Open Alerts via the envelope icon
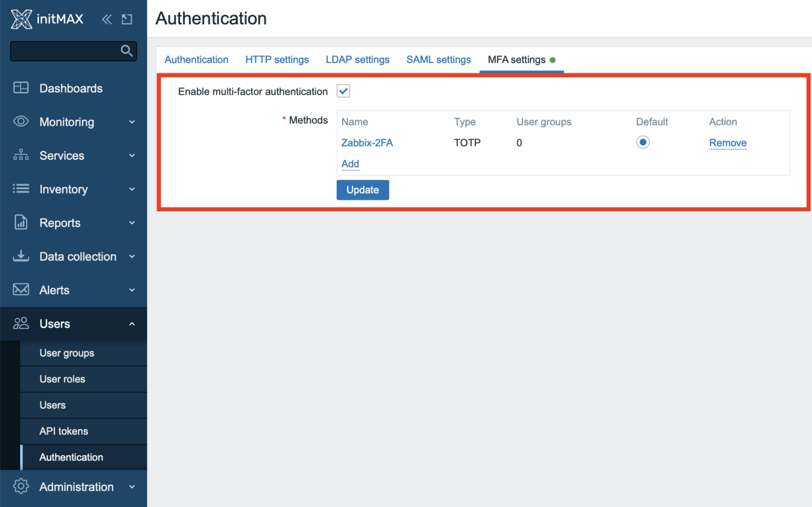 point(21,290)
